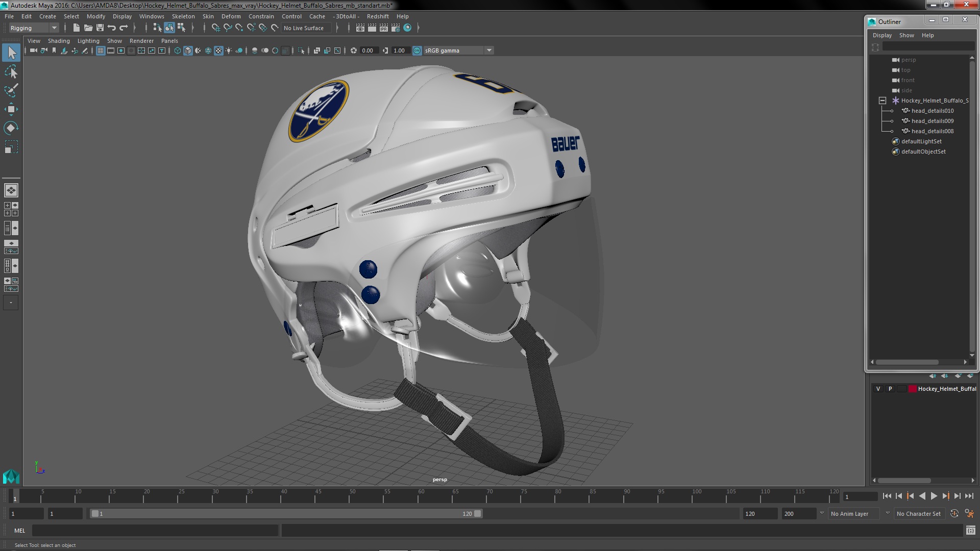Select defaultLightSet in the Outliner
This screenshot has height=551, width=980.
click(x=921, y=141)
